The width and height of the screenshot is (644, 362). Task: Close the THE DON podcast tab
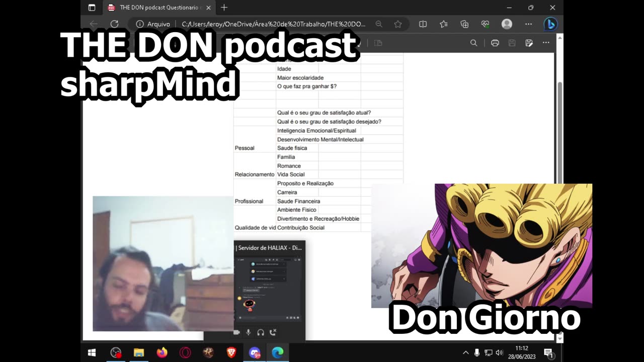pyautogui.click(x=208, y=8)
